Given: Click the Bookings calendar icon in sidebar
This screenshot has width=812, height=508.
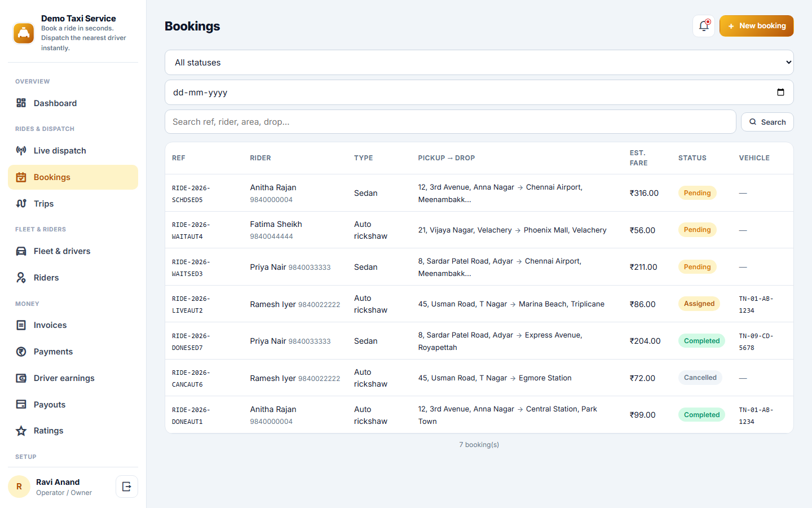Looking at the screenshot, I should pyautogui.click(x=21, y=177).
